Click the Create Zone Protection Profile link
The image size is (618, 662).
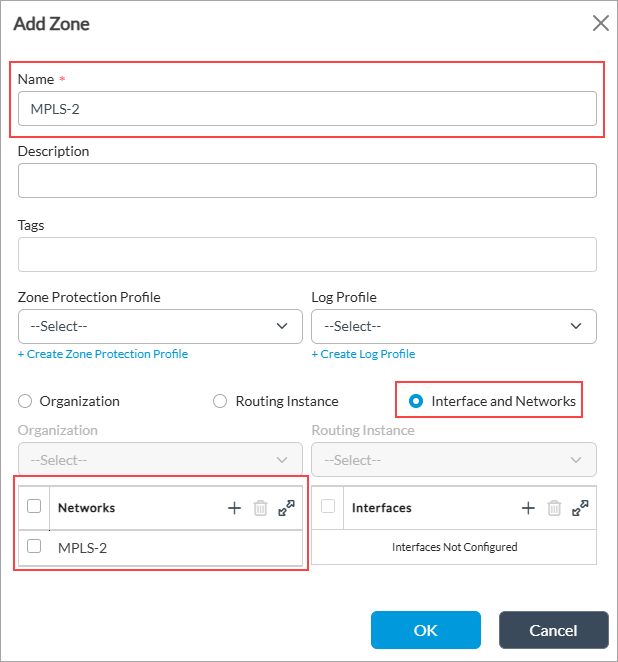103,354
